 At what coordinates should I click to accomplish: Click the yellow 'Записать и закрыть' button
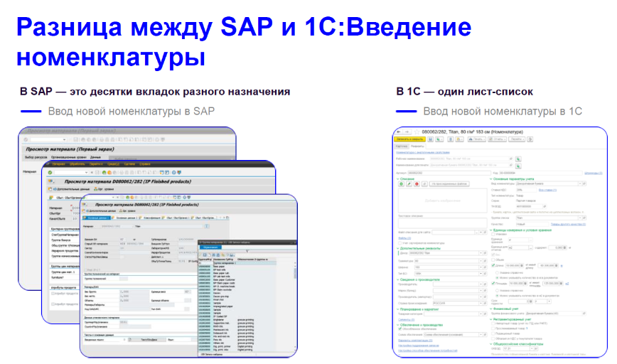pyautogui.click(x=409, y=139)
